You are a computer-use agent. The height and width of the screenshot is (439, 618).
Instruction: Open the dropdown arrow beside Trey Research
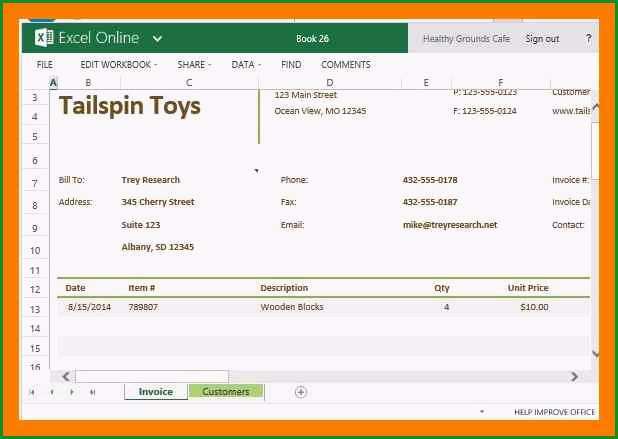[257, 171]
